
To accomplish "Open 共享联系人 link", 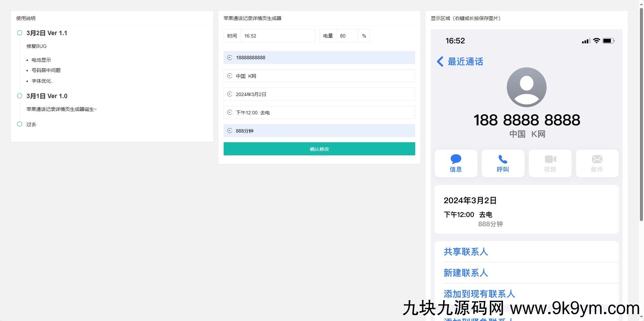I will [466, 252].
